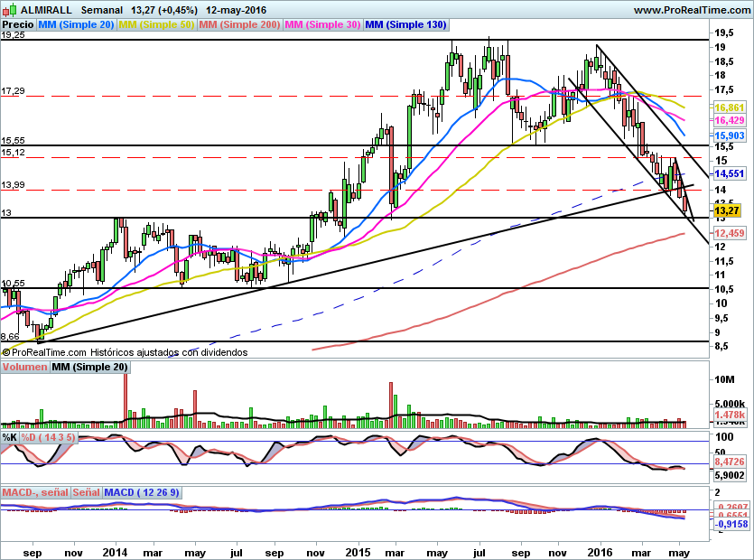
Task: Click the MACD (12 26 9) label
Action: click(142, 492)
